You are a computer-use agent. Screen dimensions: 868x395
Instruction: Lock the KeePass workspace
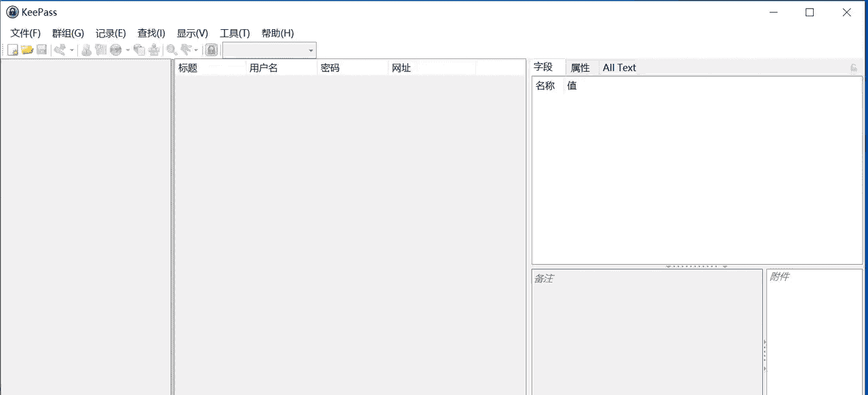click(x=211, y=49)
